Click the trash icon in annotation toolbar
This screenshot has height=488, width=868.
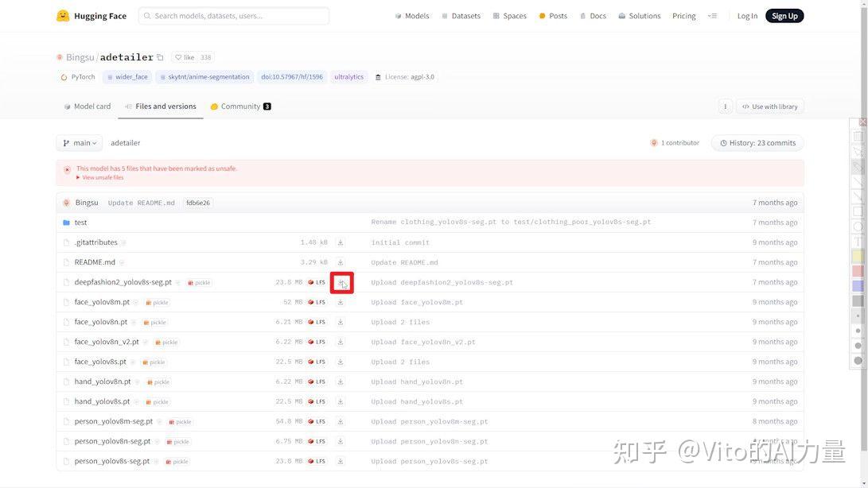tap(858, 136)
